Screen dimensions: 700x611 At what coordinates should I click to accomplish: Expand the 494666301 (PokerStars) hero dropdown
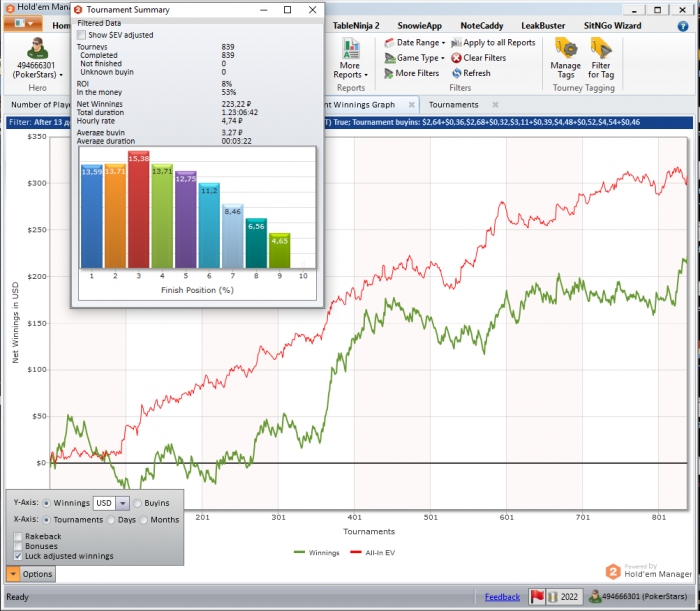[x=61, y=75]
